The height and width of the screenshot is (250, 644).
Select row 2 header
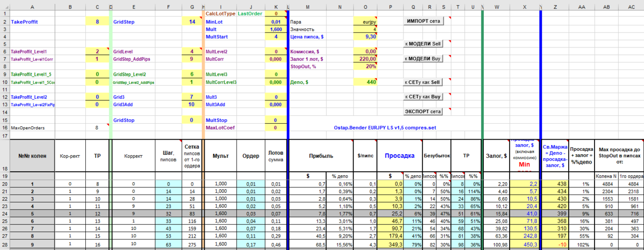pyautogui.click(x=5, y=22)
